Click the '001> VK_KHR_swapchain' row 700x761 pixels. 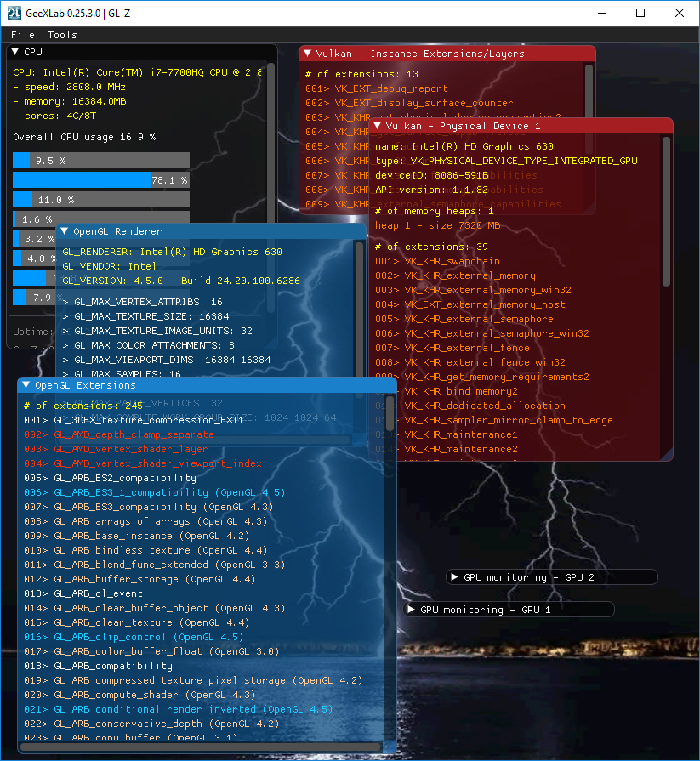pos(437,261)
